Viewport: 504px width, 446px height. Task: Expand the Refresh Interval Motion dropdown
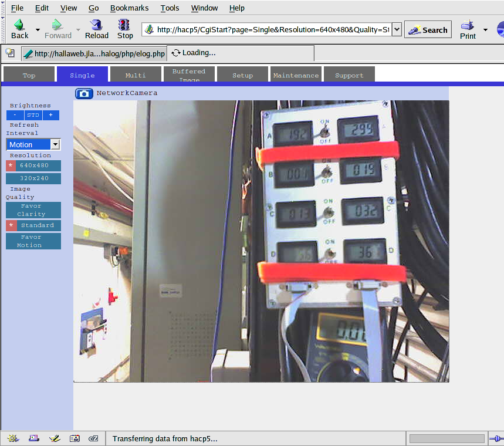55,144
